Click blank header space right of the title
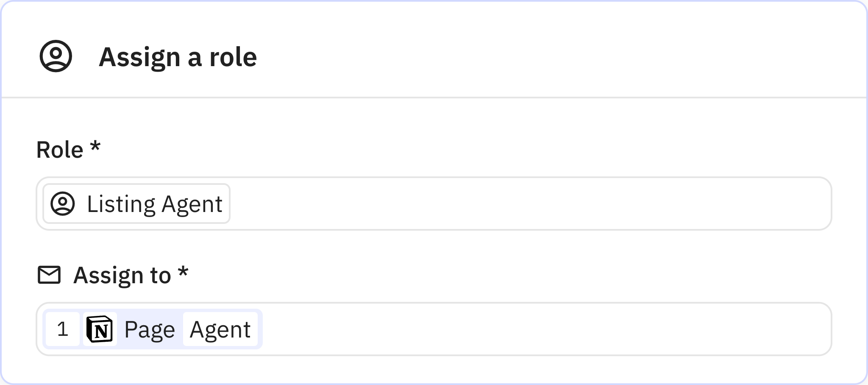Viewport: 868px width, 385px height. (551, 56)
